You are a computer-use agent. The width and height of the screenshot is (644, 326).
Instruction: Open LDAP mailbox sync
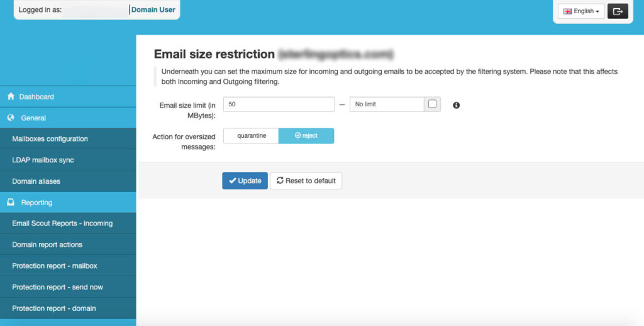tap(68, 160)
